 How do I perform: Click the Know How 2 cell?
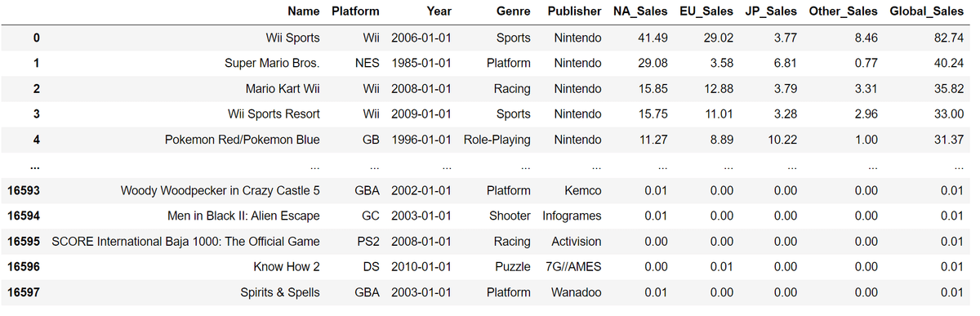click(x=287, y=267)
